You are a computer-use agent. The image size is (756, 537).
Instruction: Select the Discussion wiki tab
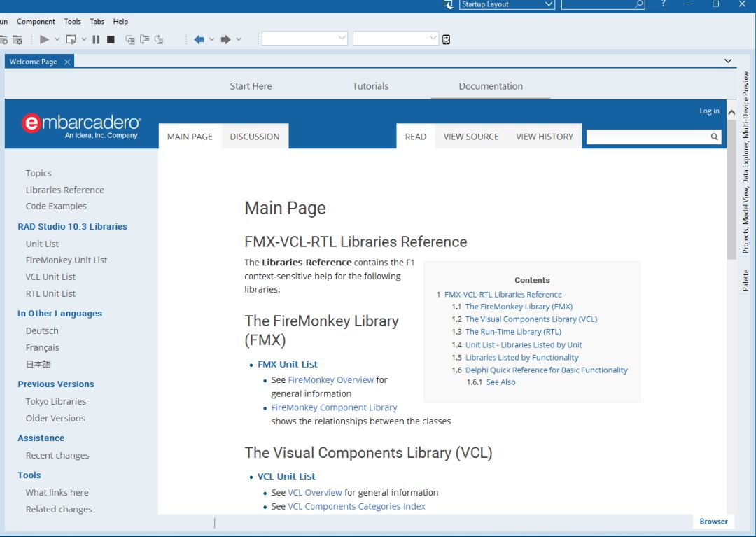(x=255, y=137)
